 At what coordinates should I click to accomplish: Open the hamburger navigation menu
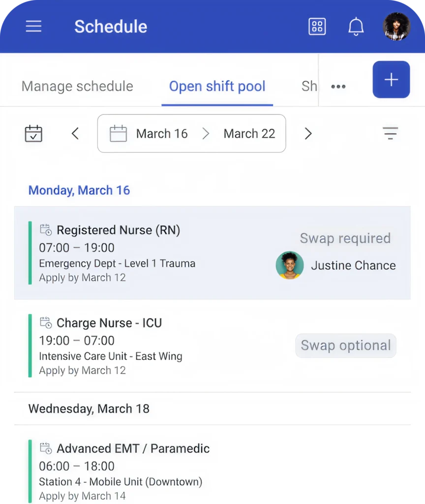33,27
